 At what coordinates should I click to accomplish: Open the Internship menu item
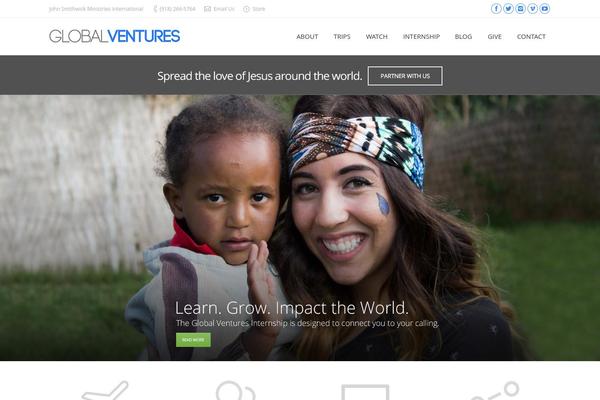tap(421, 37)
